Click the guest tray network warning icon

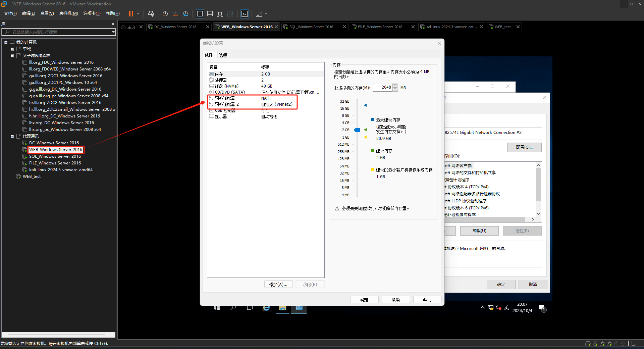pyautogui.click(x=491, y=308)
